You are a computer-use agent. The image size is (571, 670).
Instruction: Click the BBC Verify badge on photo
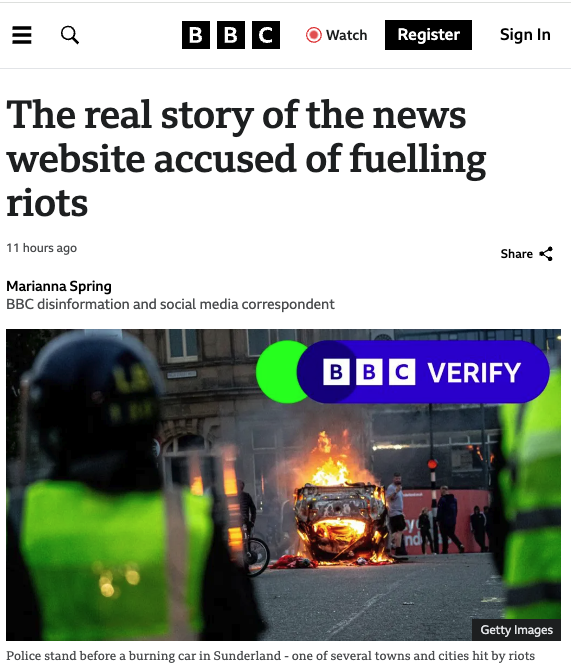[x=403, y=372]
